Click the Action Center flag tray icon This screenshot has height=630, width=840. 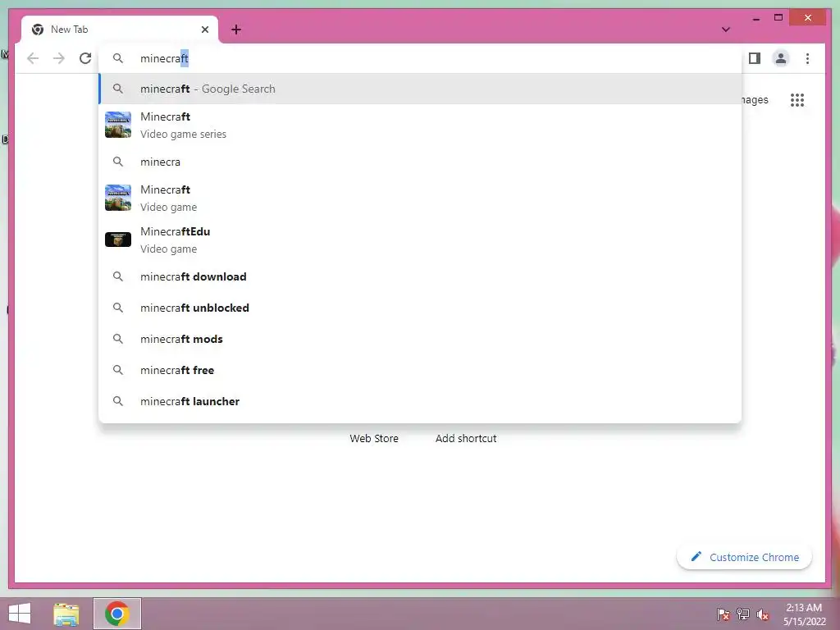(724, 614)
